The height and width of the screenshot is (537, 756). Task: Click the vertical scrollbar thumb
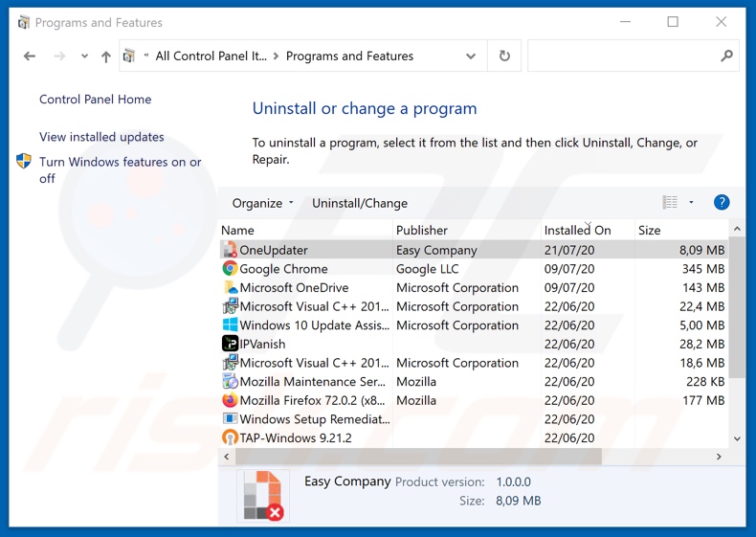click(x=737, y=307)
